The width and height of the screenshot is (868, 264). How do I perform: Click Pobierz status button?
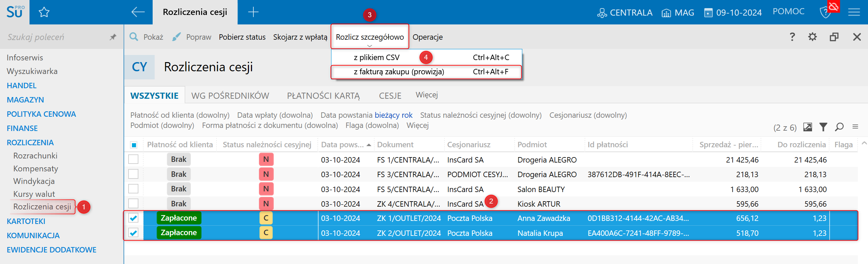point(242,37)
